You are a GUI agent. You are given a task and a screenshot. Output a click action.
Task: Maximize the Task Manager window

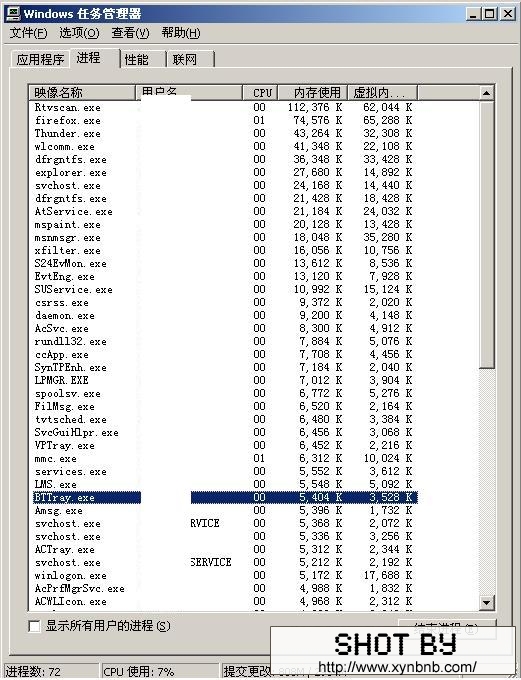tap(489, 14)
